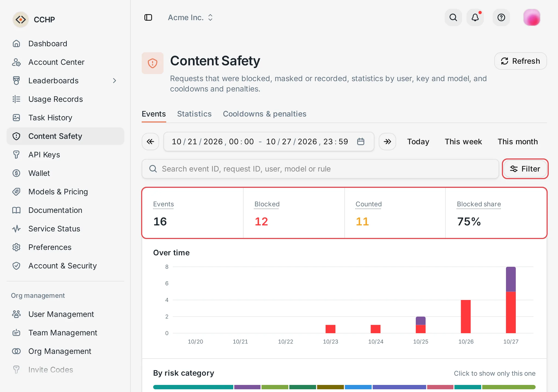The height and width of the screenshot is (392, 558).
Task: Expand the Leaderboards chevron
Action: pos(114,81)
